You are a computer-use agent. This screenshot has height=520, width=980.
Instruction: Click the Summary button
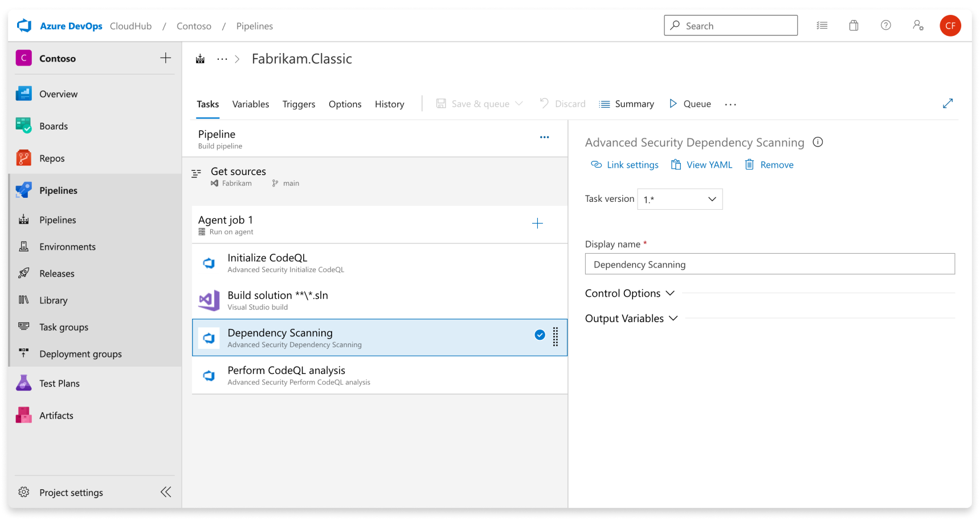[x=627, y=104]
